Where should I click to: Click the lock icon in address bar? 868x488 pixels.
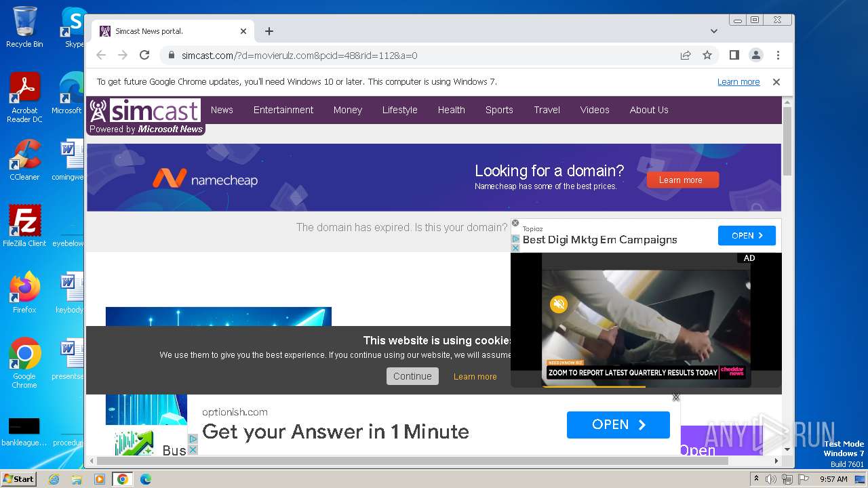pyautogui.click(x=172, y=56)
